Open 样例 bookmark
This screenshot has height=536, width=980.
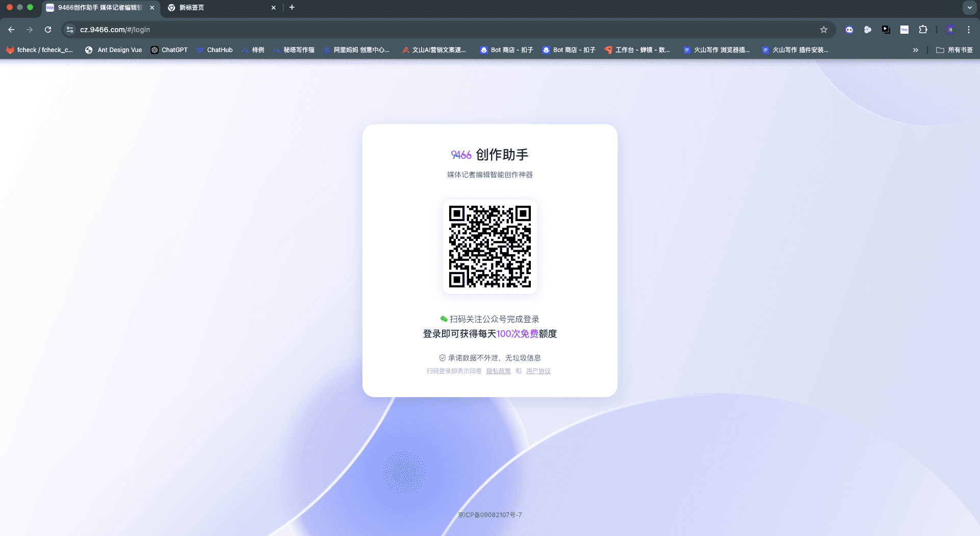pos(253,50)
